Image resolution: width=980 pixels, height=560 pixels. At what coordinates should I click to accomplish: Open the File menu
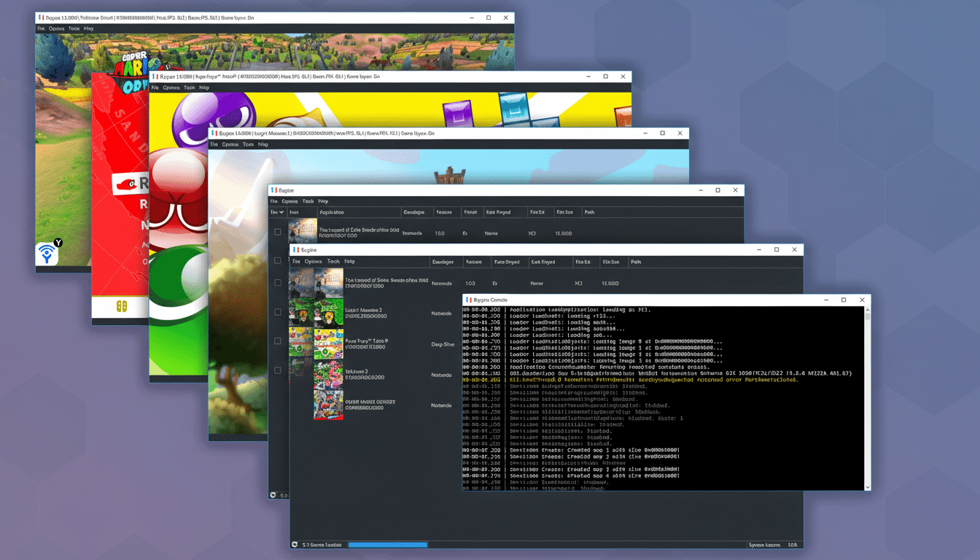[x=295, y=261]
